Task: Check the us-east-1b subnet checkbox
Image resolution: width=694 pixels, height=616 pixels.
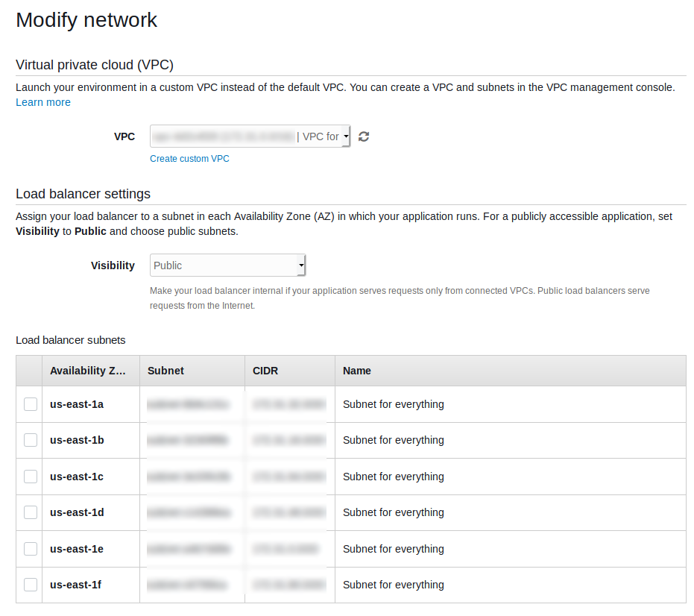Action: click(30, 440)
